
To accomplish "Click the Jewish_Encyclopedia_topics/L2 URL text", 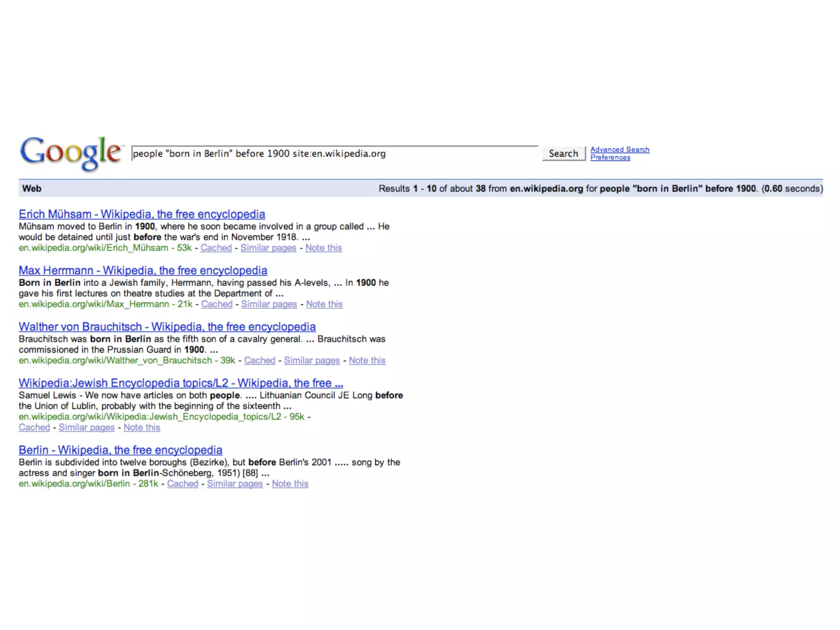I will (150, 417).
